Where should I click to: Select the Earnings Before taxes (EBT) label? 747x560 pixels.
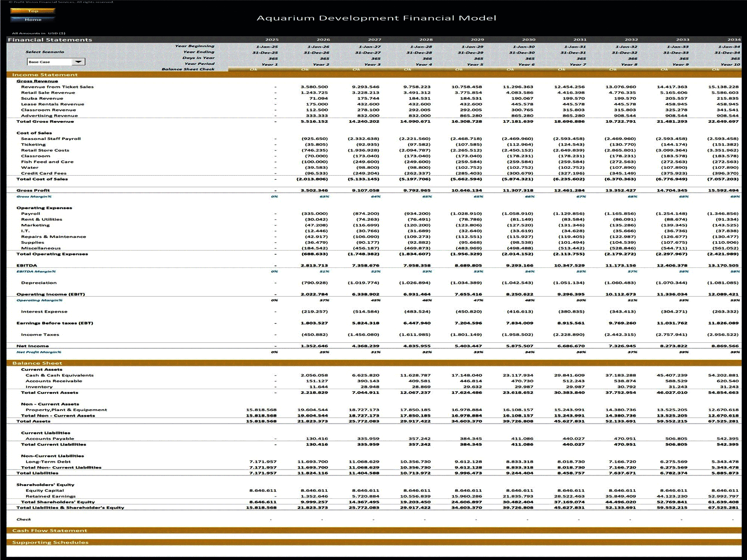(x=55, y=323)
